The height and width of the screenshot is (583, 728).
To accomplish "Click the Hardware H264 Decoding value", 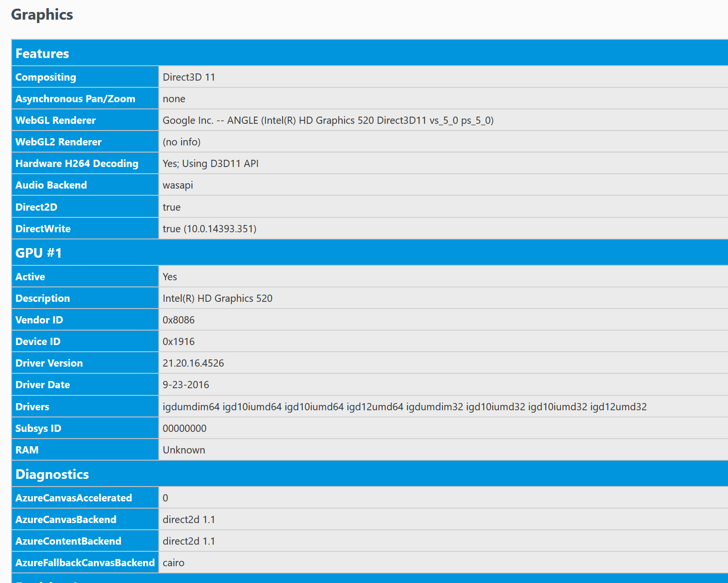I will pyautogui.click(x=211, y=164).
